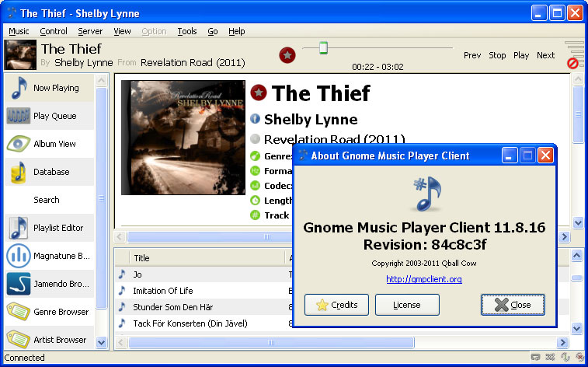Open the Artist Browser in sidebar
588x367 pixels.
(x=49, y=340)
